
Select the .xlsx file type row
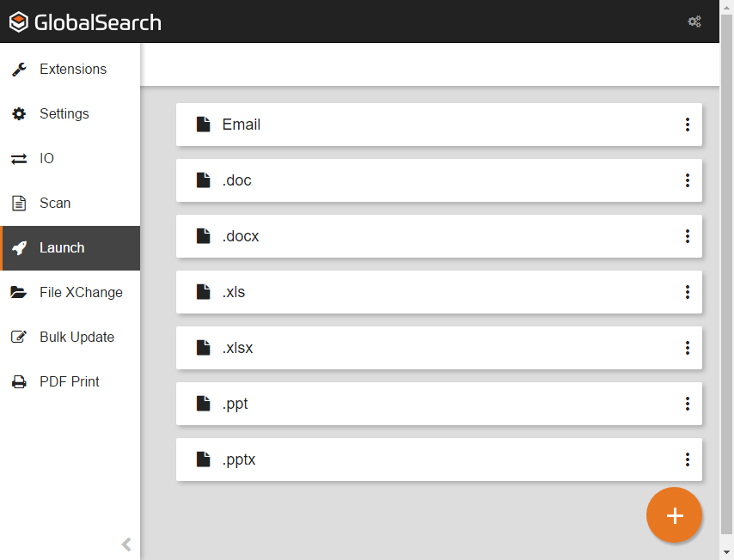point(430,348)
